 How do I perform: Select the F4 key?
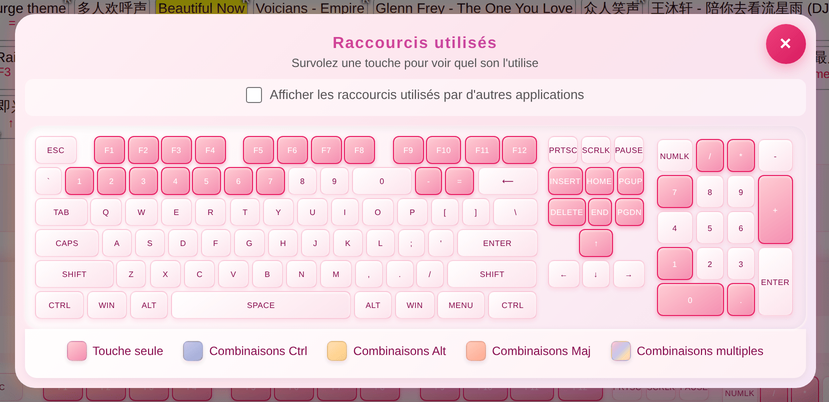(x=210, y=150)
